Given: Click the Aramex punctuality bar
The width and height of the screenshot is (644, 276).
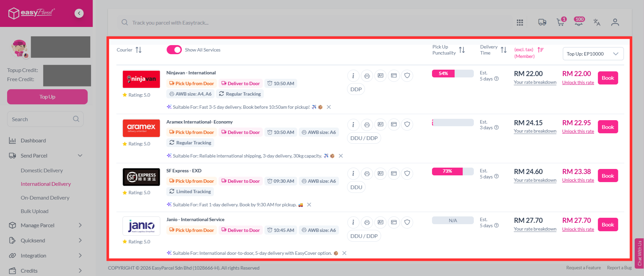Looking at the screenshot, I should pyautogui.click(x=453, y=123).
